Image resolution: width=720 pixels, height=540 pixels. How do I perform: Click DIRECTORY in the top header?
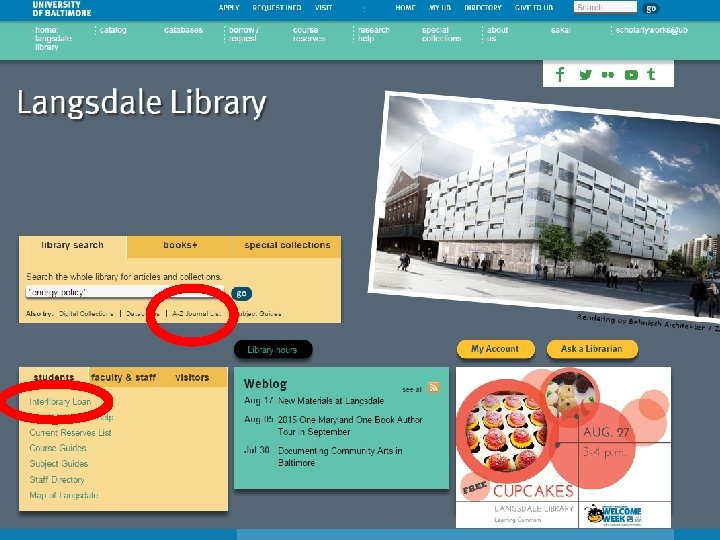point(483,8)
